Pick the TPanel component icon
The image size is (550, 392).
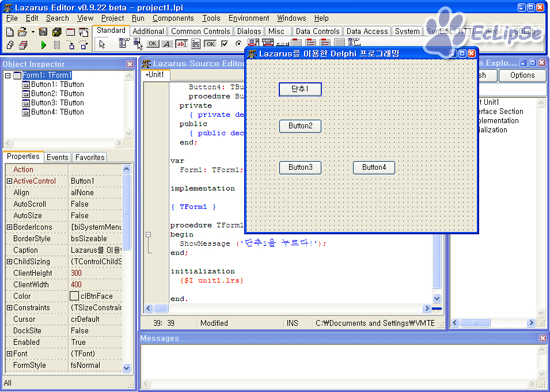coord(339,43)
